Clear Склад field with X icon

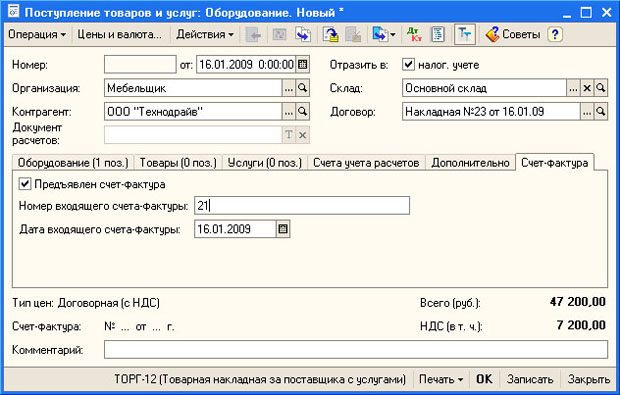(x=587, y=88)
